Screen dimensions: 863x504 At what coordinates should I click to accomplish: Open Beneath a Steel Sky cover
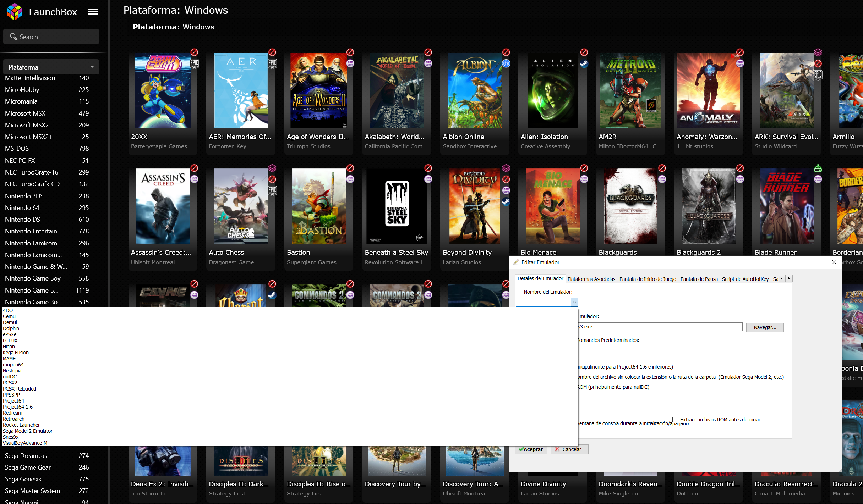tap(397, 206)
